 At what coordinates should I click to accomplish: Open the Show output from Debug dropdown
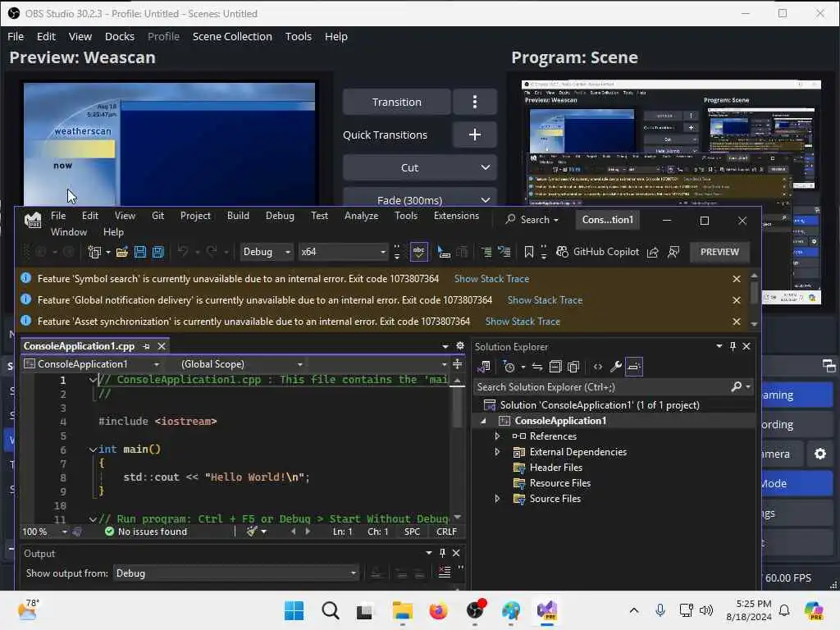(x=236, y=573)
